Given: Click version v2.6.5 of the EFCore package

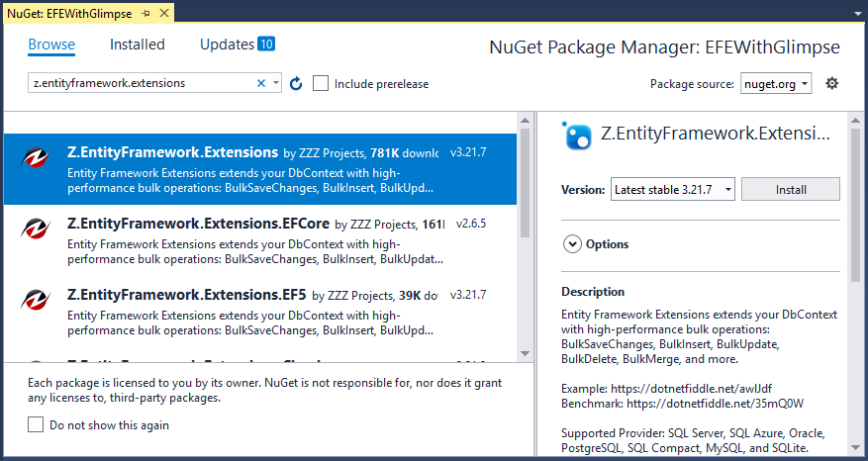Looking at the screenshot, I should pyautogui.click(x=471, y=224).
